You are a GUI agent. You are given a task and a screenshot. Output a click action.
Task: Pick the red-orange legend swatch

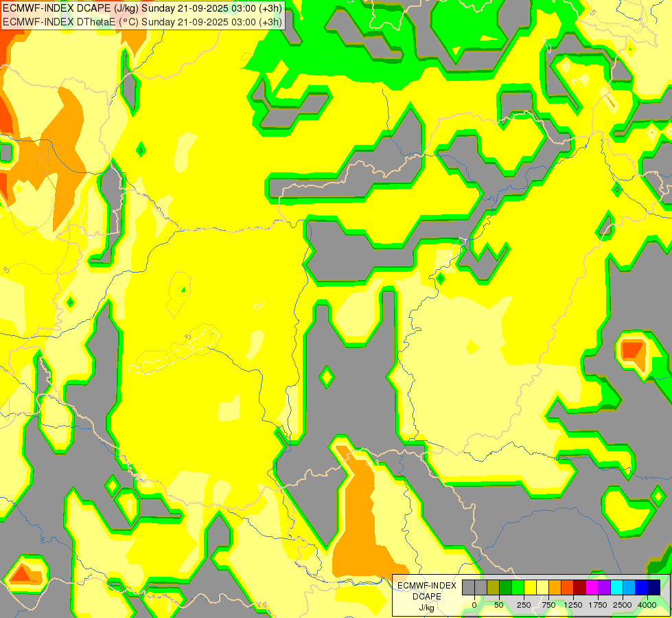[x=568, y=587]
